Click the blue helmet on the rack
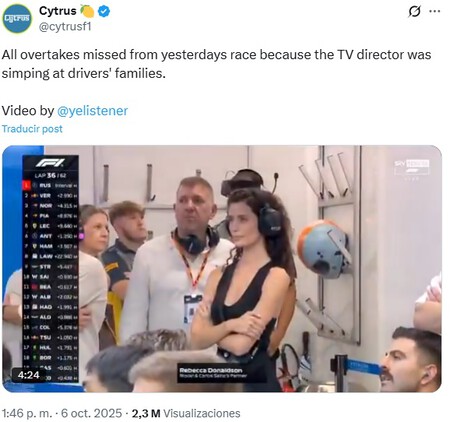450x422 pixels. (x=323, y=249)
